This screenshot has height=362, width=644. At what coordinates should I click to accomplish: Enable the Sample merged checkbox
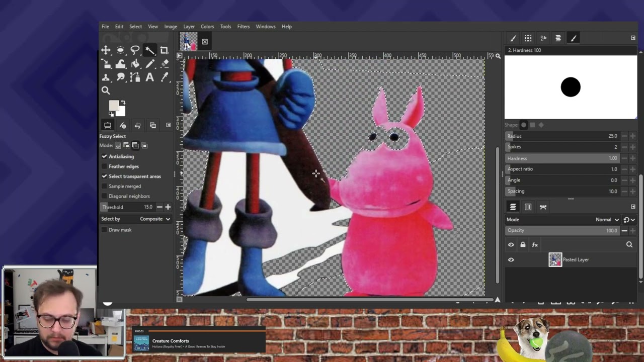[105, 186]
